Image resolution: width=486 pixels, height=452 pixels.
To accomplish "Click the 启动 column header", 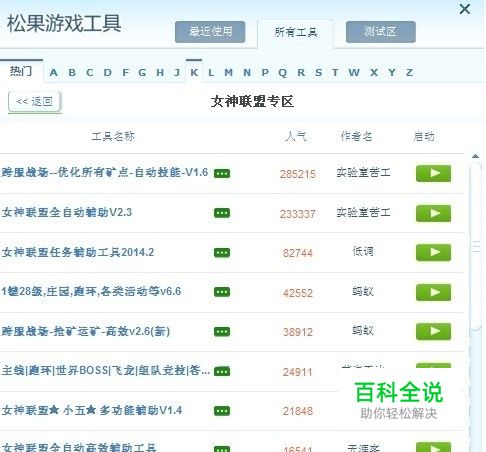I will point(424,136).
